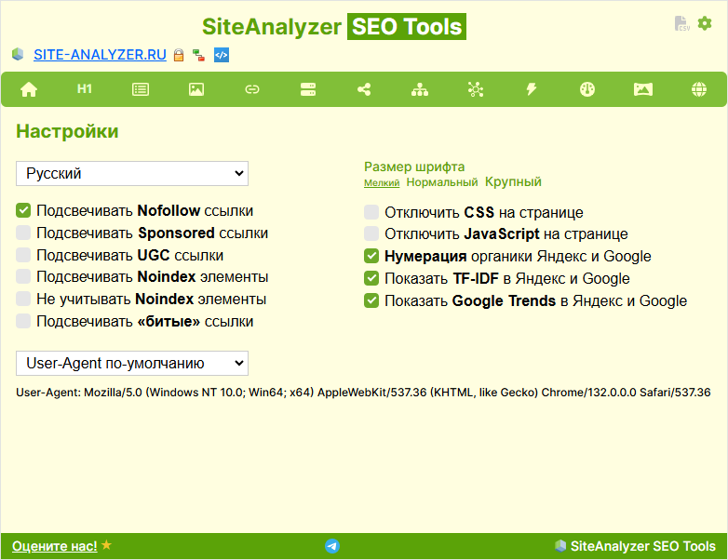Screen dimensions: 728x560
Task: Click the padlock SSL icon
Action: point(179,55)
